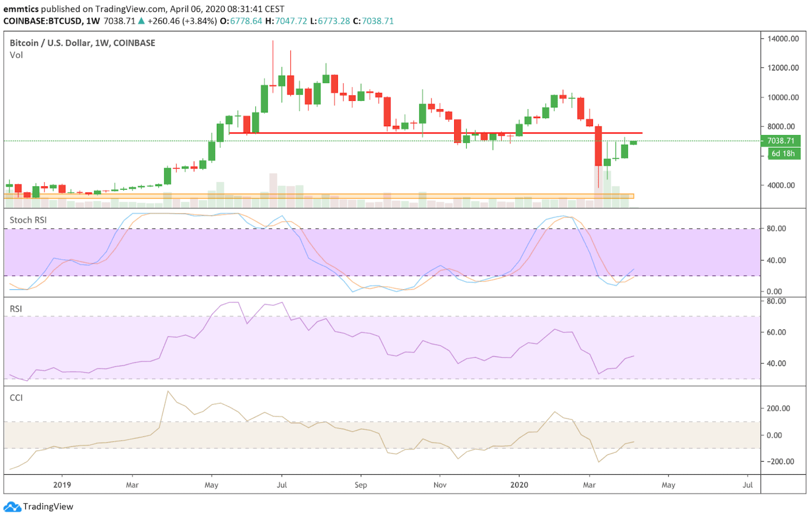
Task: Click the publish timestamp April 06, 2020 08:31:41 CEST
Action: tap(227, 9)
